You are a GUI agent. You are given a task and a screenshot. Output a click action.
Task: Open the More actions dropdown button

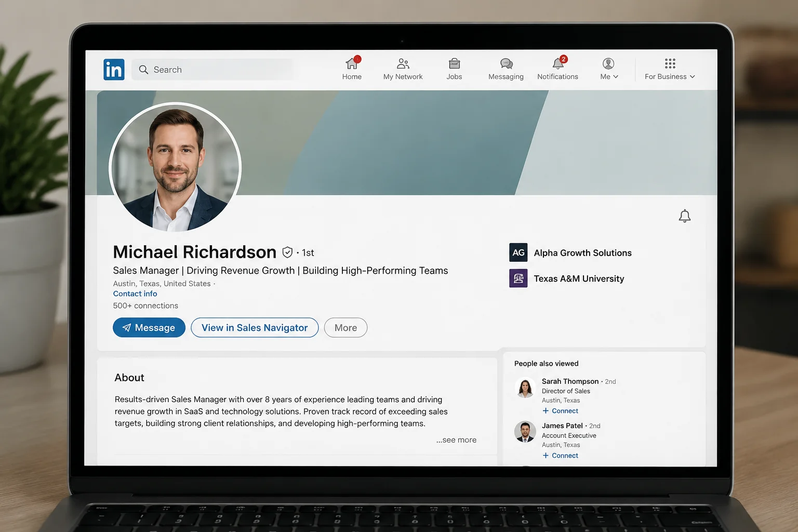(345, 328)
